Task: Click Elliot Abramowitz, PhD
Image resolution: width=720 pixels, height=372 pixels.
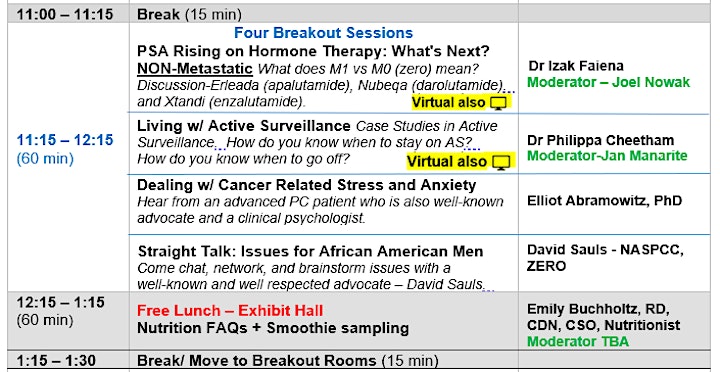Action: (604, 201)
